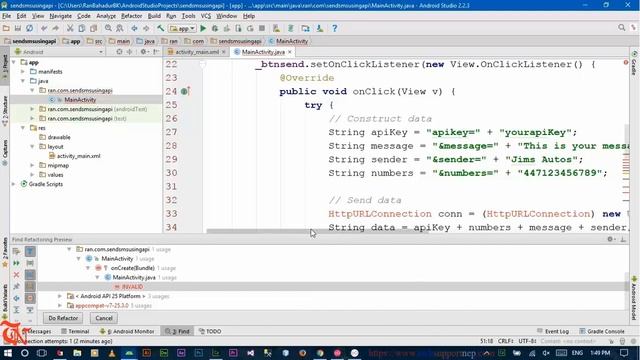Open Help with the question mark icon

pyautogui.click(x=334, y=28)
